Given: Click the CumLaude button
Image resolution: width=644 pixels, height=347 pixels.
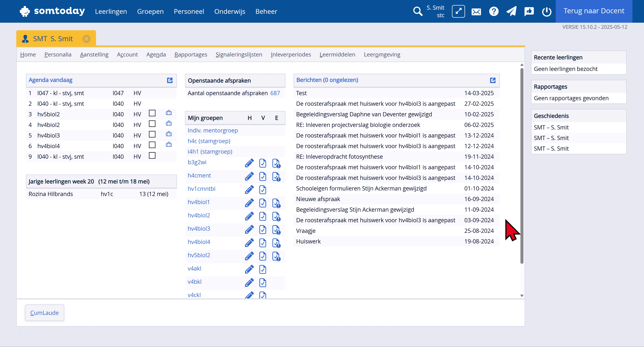Looking at the screenshot, I should (44, 313).
